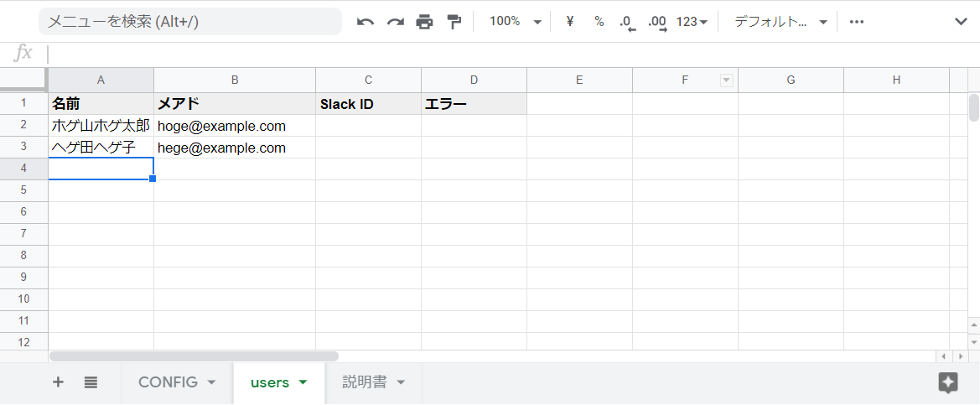Image resolution: width=980 pixels, height=405 pixels.
Task: Click the vertical scrollbar thumb
Action: click(974, 106)
